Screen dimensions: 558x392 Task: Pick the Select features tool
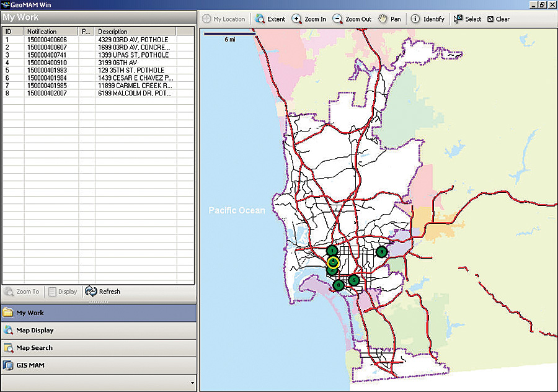[x=467, y=19]
